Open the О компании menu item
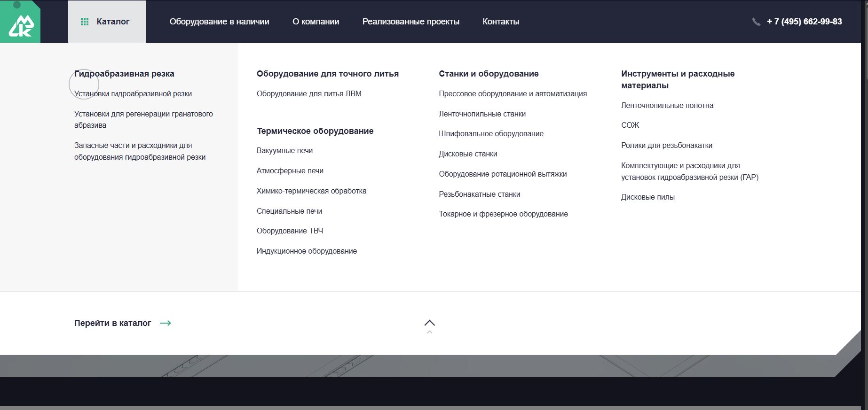This screenshot has height=410, width=868. coord(316,22)
